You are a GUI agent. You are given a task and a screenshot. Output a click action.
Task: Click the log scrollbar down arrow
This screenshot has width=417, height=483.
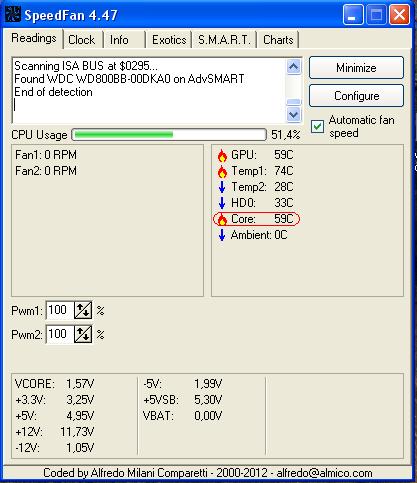pos(294,115)
